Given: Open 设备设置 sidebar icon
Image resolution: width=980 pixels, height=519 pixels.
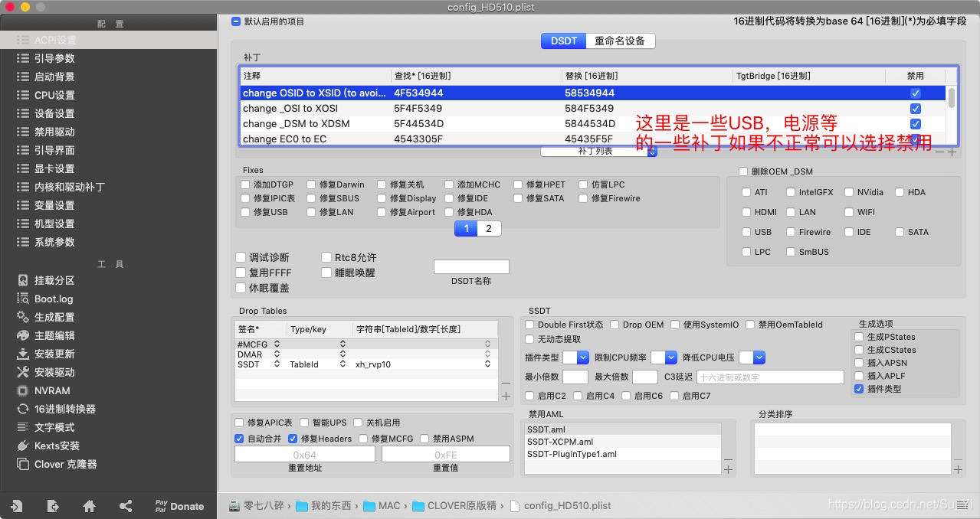Looking at the screenshot, I should pyautogui.click(x=22, y=113).
